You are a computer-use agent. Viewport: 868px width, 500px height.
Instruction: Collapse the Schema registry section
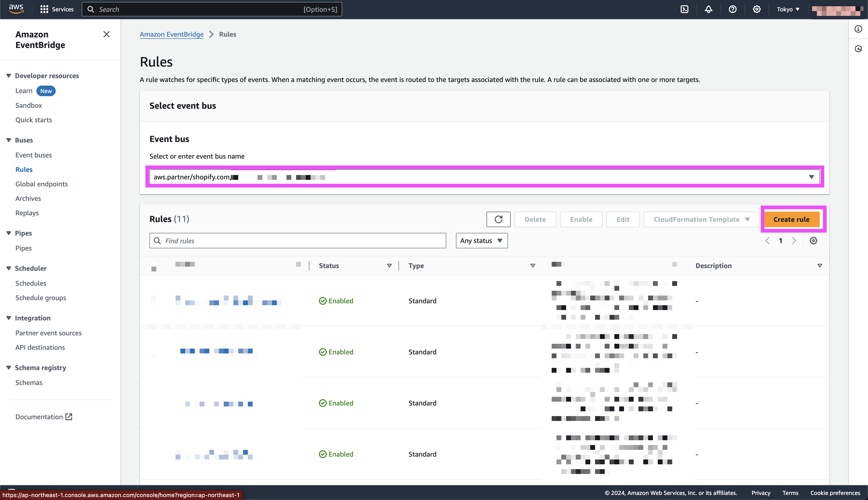tap(9, 367)
